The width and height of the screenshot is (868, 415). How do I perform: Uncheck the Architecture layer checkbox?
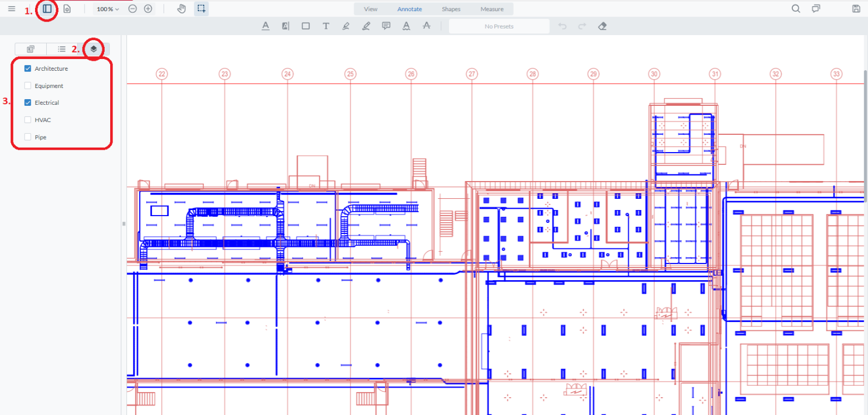[28, 69]
